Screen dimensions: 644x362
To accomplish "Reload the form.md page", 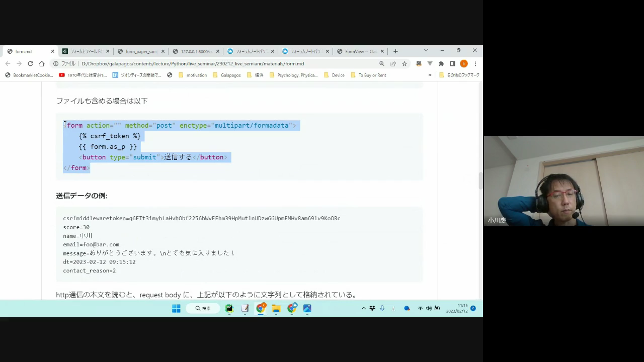I will 30,64.
